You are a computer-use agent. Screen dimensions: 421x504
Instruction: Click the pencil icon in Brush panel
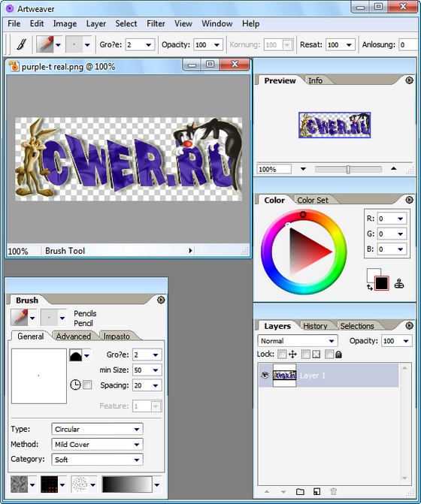point(20,317)
